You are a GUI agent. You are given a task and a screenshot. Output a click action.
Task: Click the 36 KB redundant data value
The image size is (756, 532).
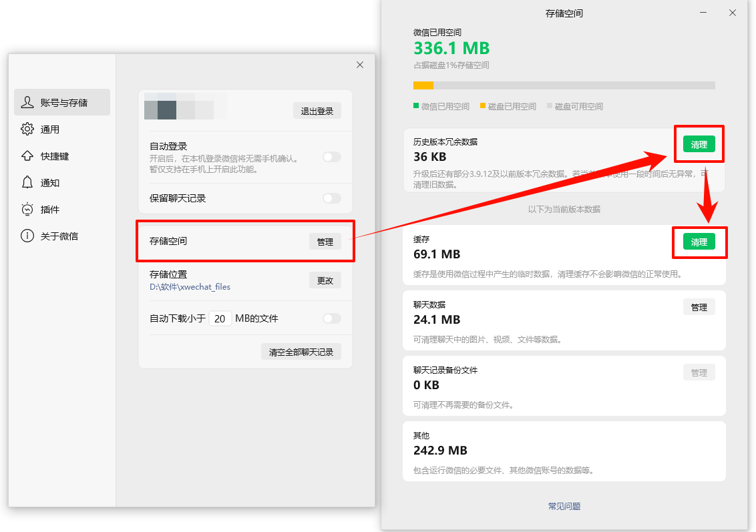tap(429, 157)
